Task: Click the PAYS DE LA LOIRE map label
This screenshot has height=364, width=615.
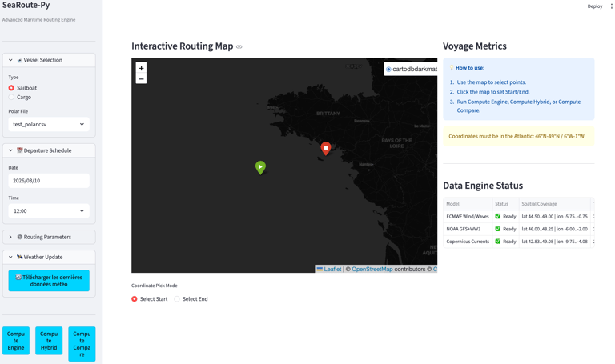Action: (396, 143)
